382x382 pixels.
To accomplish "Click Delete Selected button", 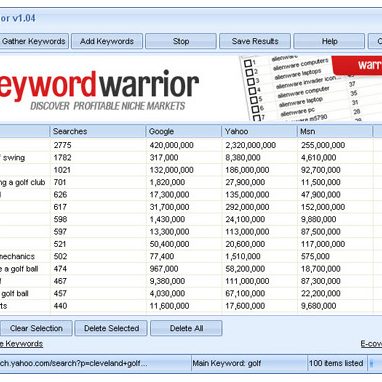I will coord(111,328).
